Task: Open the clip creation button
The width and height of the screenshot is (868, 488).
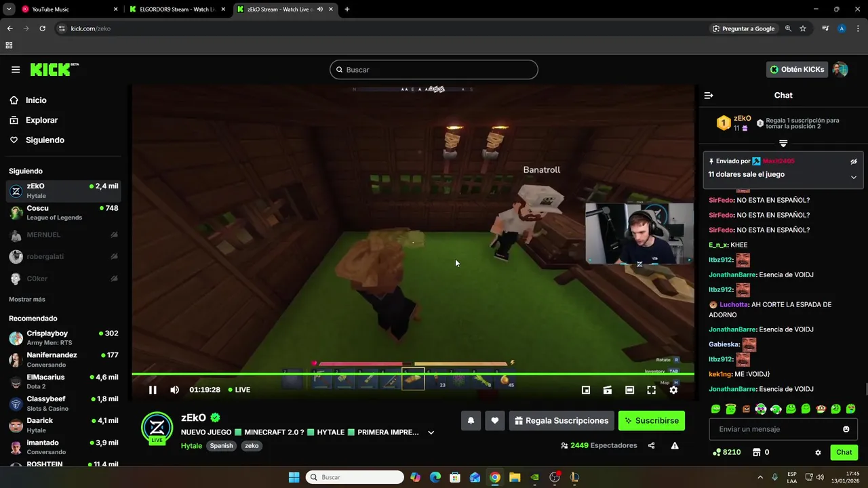Action: coord(608,390)
